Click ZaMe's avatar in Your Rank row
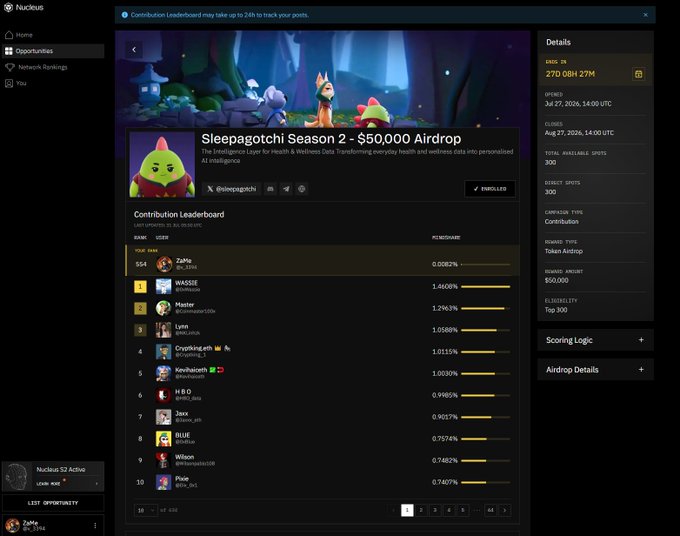This screenshot has width=680, height=536. click(x=164, y=264)
